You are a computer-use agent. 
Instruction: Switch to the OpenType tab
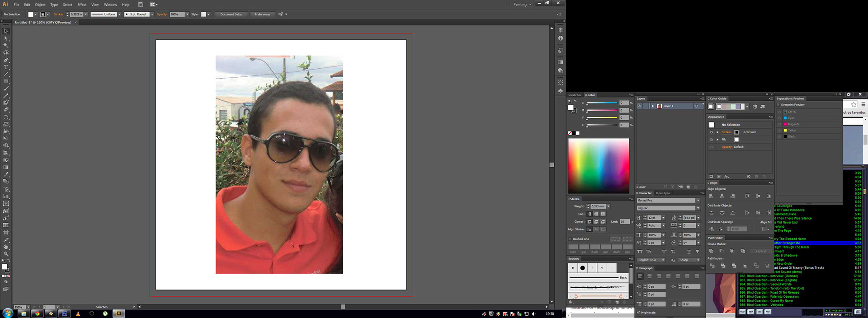point(663,193)
